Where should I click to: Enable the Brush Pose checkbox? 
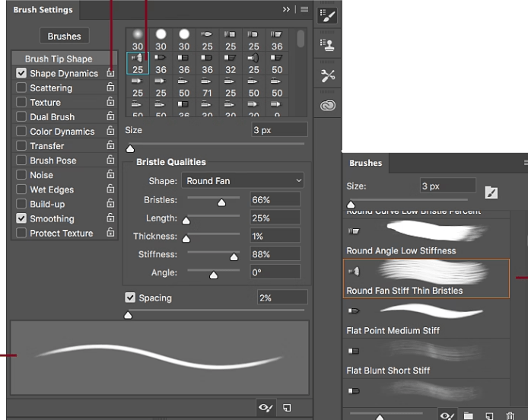(21, 160)
